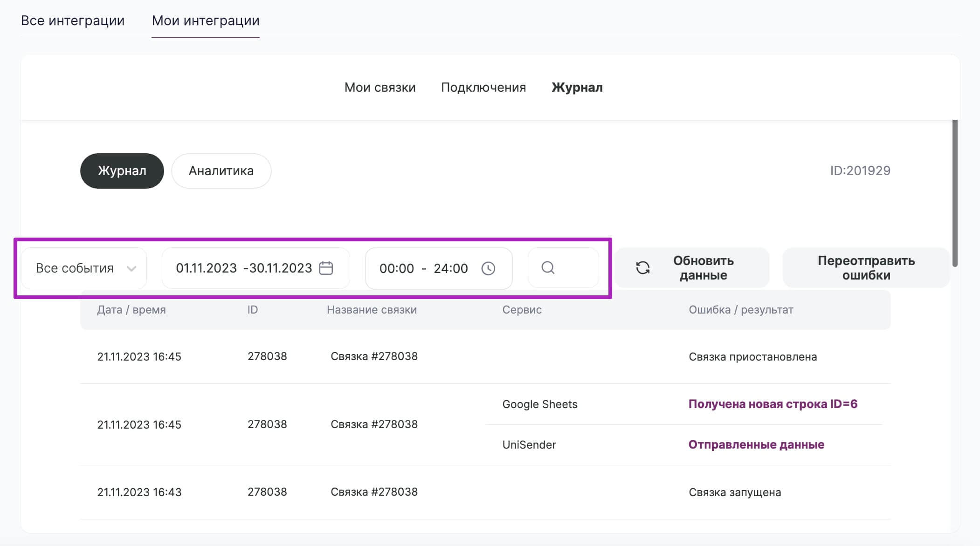Screen dimensions: 980x546
Task: Open Получена новая строка ID=6 link
Action: 773,404
